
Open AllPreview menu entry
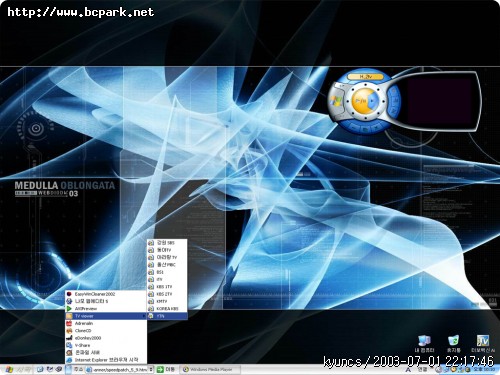(x=106, y=309)
